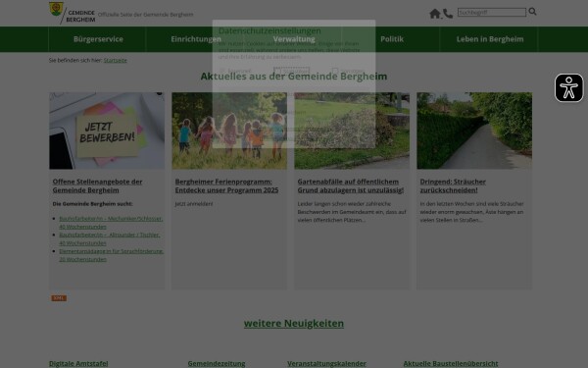Open the hedge-lined path photo thumbnail
Image resolution: width=588 pixels, height=368 pixels.
click(474, 131)
